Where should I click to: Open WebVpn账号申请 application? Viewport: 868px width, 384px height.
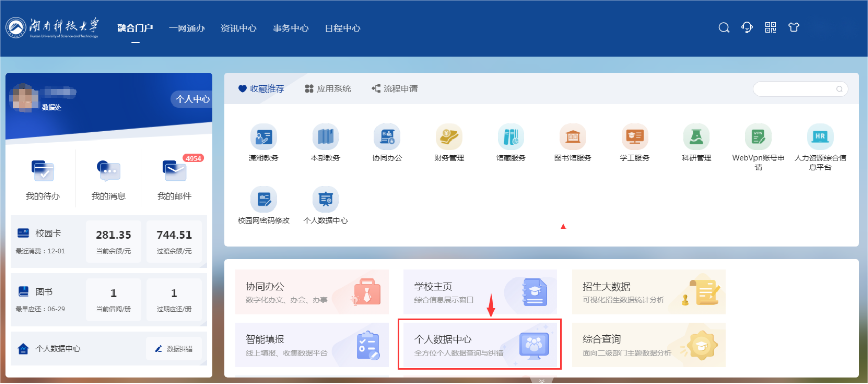click(758, 137)
